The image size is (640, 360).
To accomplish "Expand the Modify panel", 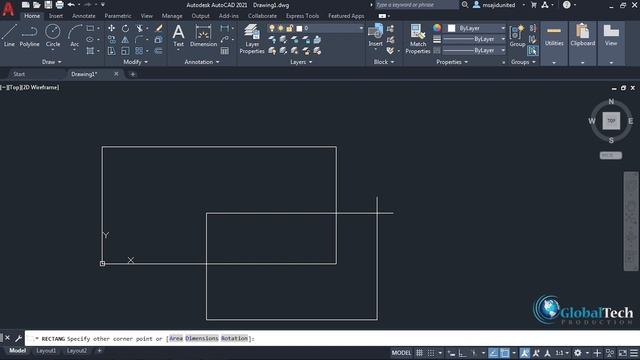I will point(136,62).
